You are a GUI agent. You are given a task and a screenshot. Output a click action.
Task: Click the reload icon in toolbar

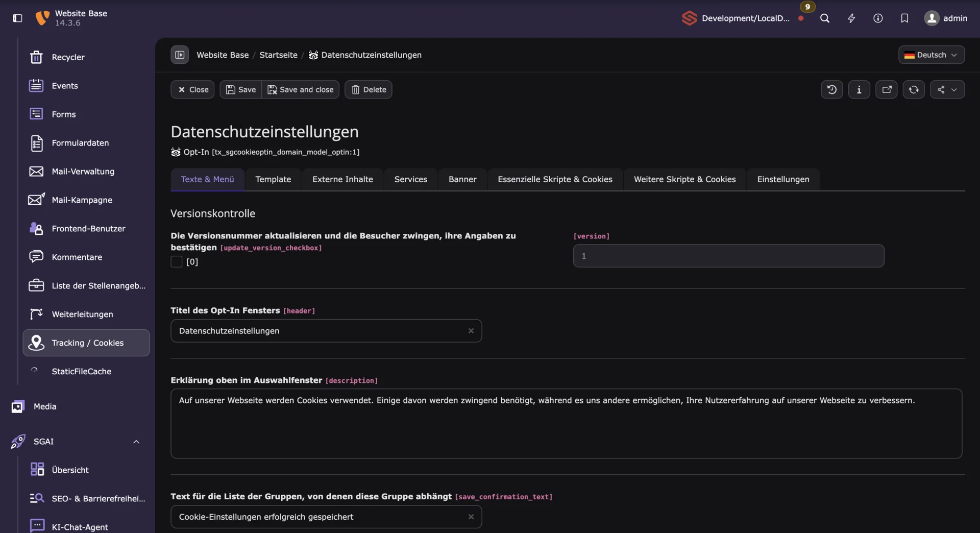pos(914,90)
